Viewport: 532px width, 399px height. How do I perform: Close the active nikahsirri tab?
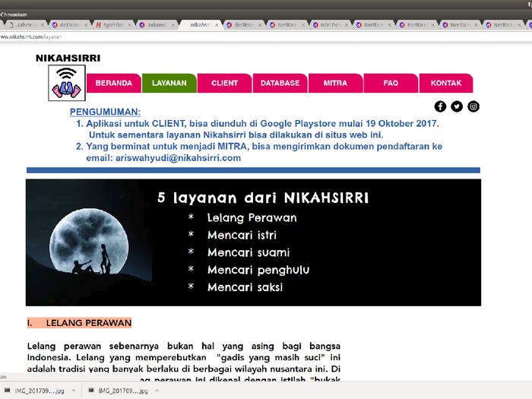pyautogui.click(x=217, y=25)
